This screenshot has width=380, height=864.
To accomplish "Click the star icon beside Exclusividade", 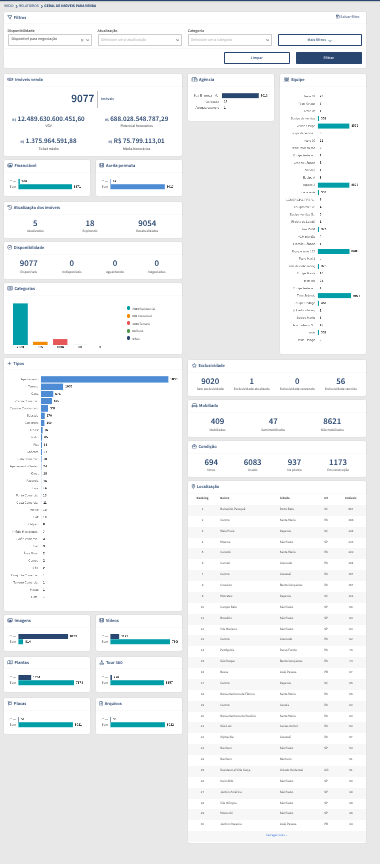I will (194, 365).
